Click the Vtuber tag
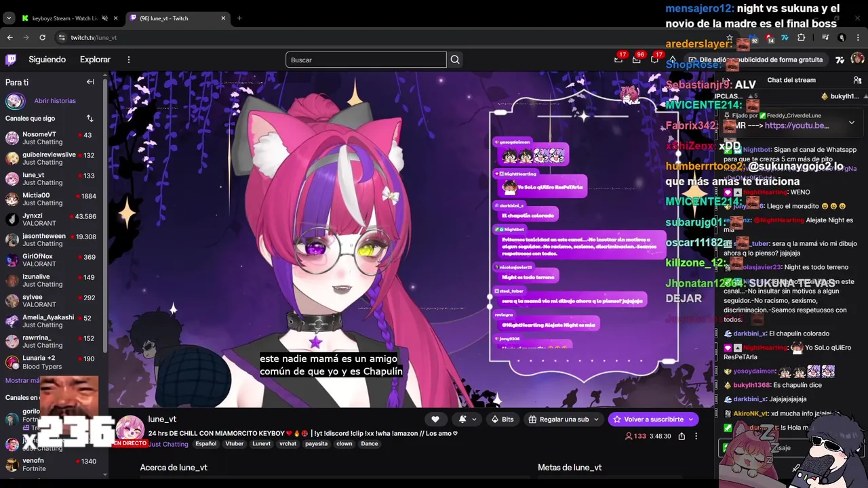This screenshot has height=488, width=868. [x=235, y=444]
